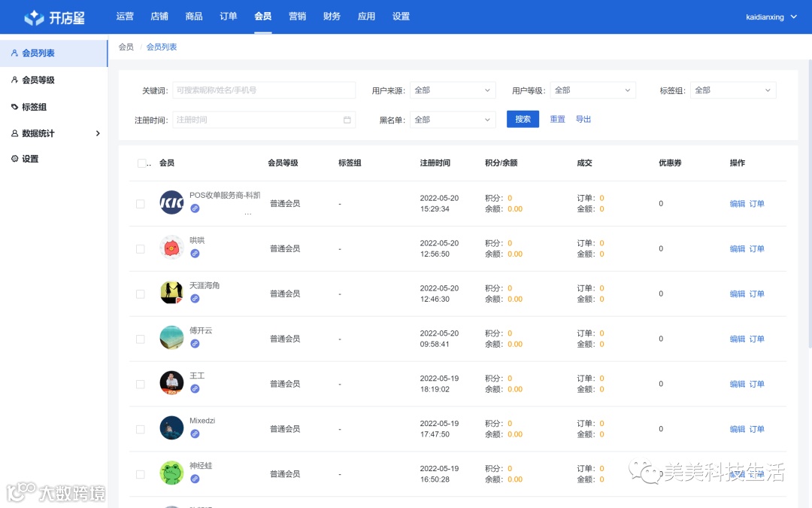Screen dimensions: 812x508
Task: Click the 注册时间 date input field
Action: coord(264,120)
